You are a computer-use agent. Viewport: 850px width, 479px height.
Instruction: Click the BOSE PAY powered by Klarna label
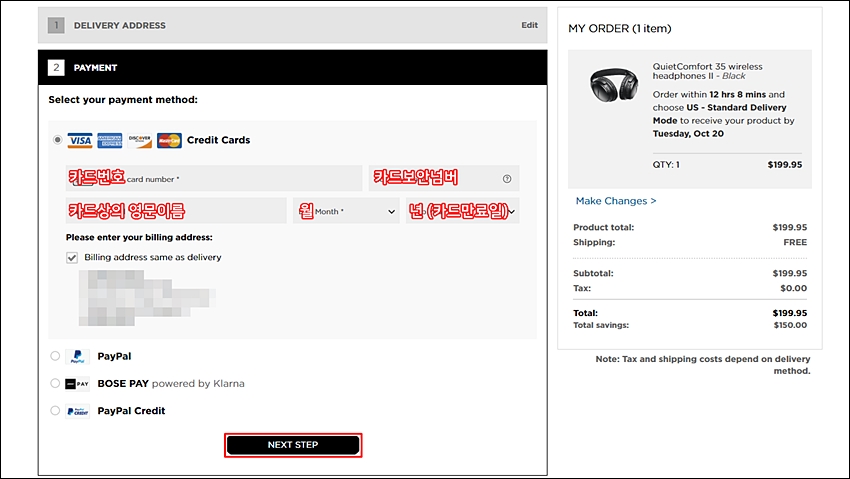tap(171, 384)
